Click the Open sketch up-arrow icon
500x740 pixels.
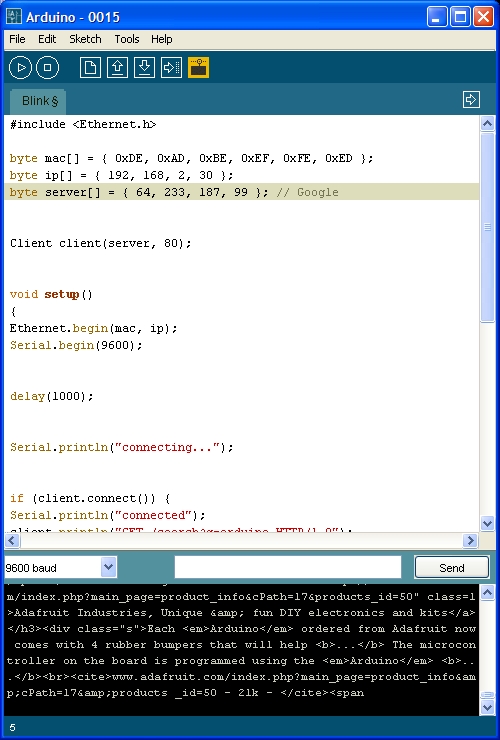117,67
